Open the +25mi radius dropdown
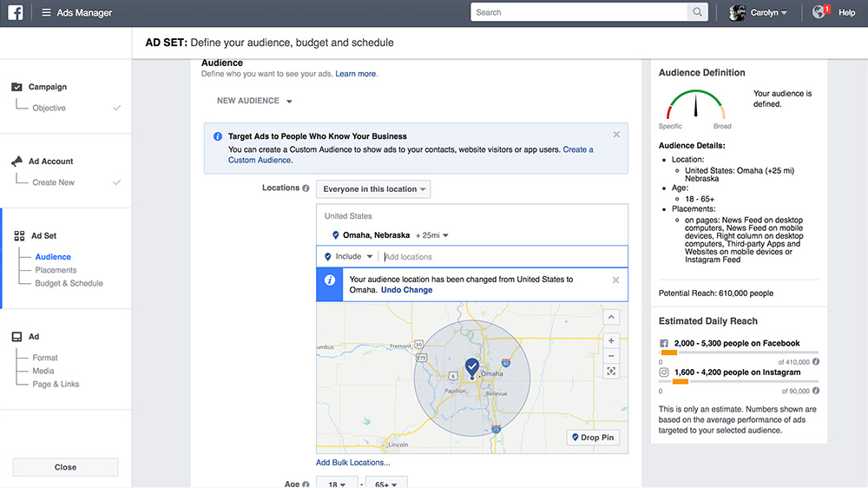The height and width of the screenshot is (488, 868). [x=431, y=235]
